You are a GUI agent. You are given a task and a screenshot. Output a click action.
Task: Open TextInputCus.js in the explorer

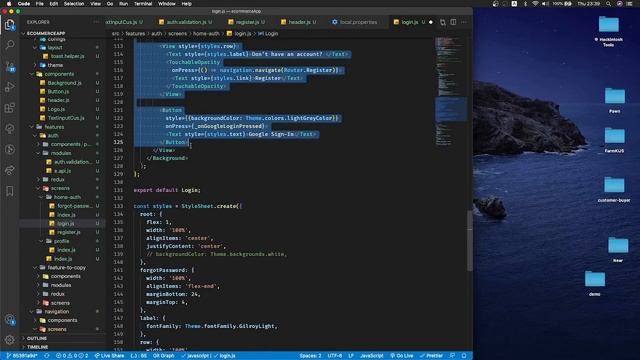[x=66, y=118]
